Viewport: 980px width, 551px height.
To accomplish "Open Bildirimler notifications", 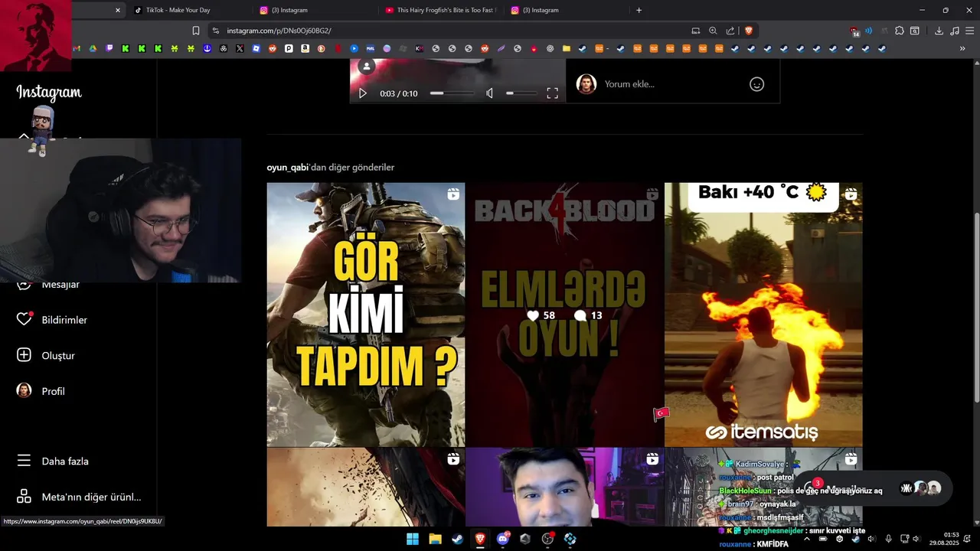I will pyautogui.click(x=53, y=320).
